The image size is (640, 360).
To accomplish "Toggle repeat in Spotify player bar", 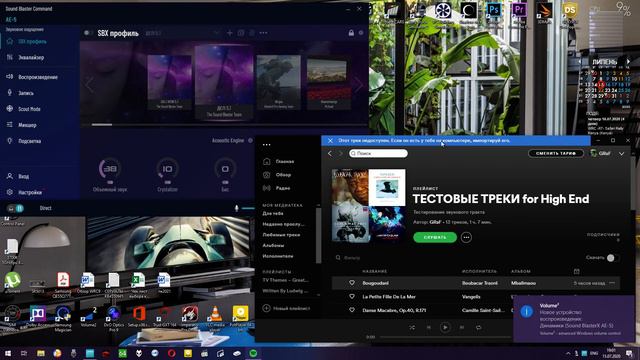I will click(x=478, y=327).
